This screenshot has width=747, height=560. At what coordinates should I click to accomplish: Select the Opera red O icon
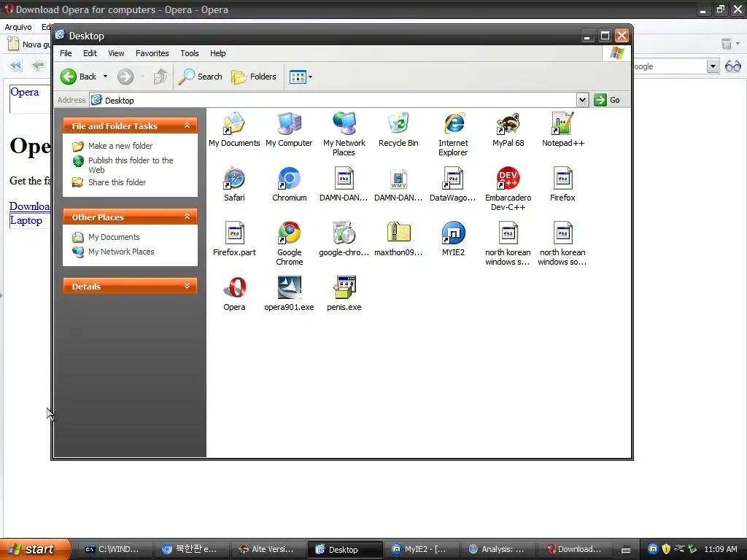click(234, 293)
